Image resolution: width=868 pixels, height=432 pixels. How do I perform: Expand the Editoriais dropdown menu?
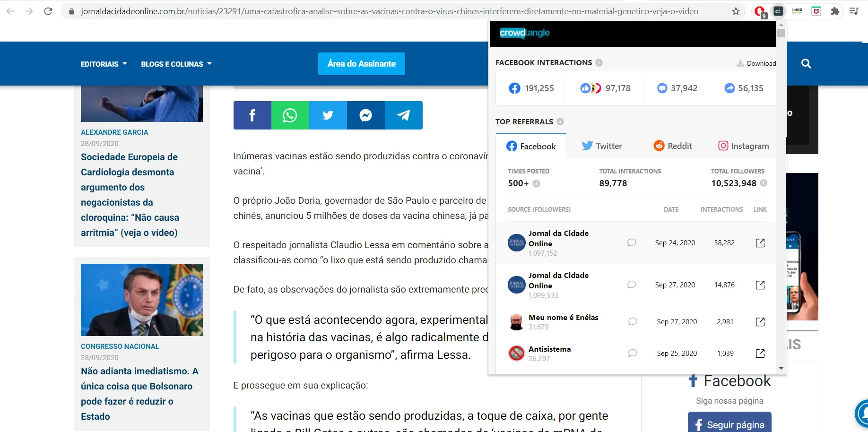pos(104,64)
